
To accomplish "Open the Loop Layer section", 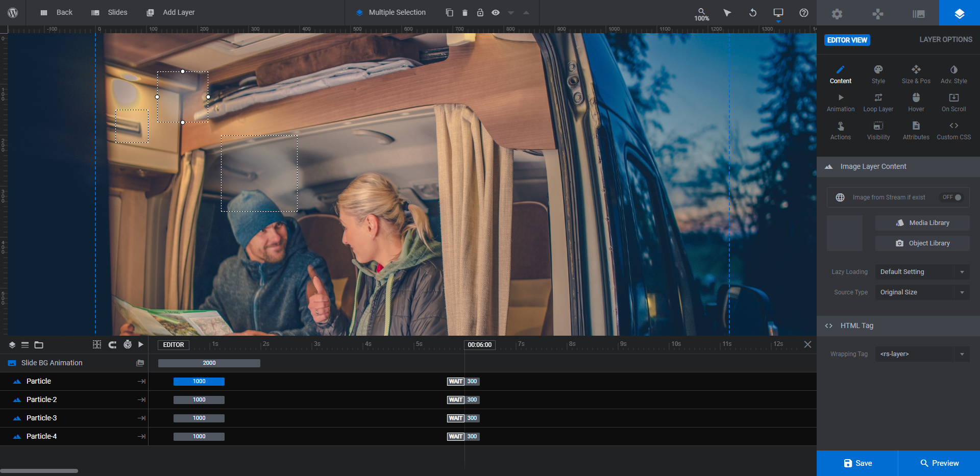I will 878,103.
